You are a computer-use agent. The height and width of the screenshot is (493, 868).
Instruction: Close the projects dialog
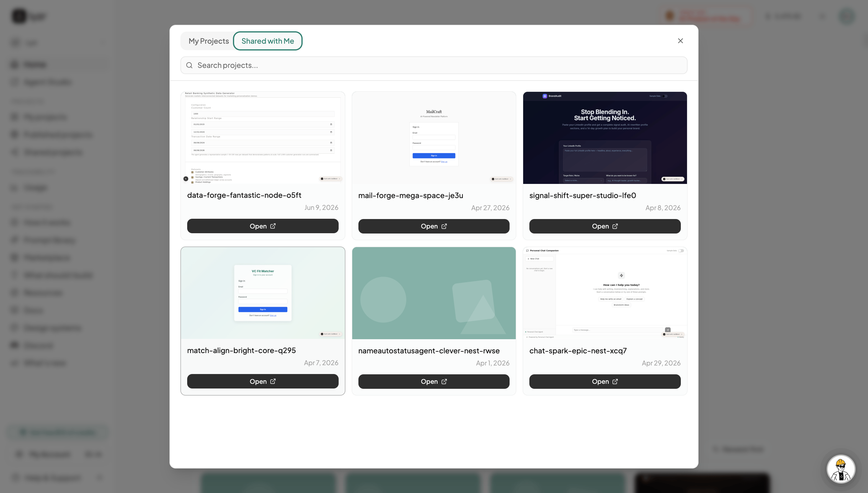pos(680,41)
